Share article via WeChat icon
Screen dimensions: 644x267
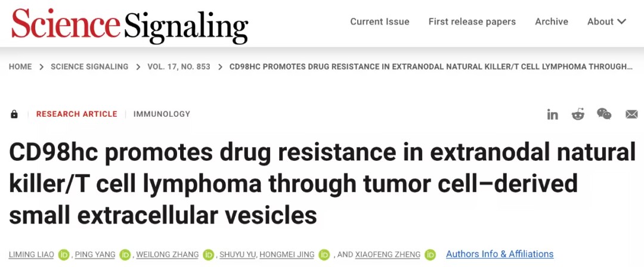click(604, 114)
